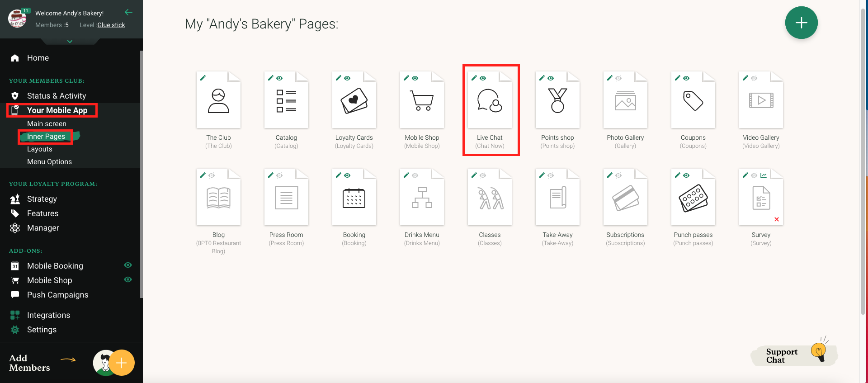Select Inner Pages submenu item

click(x=46, y=136)
